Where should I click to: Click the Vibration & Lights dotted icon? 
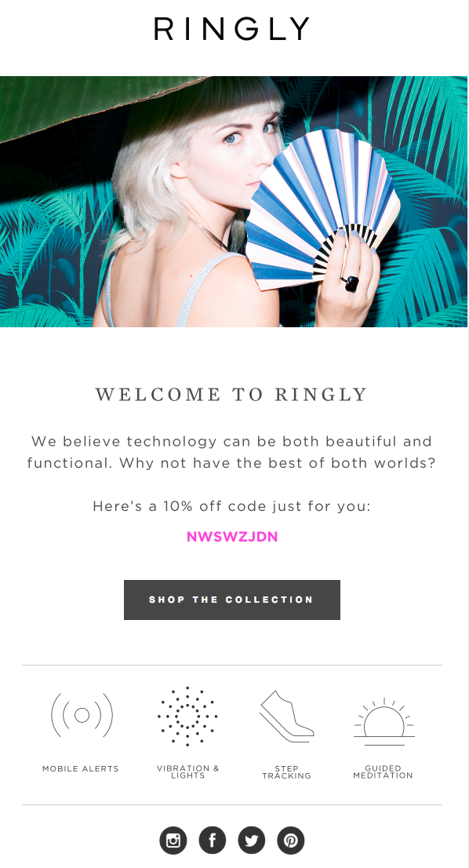(x=187, y=716)
